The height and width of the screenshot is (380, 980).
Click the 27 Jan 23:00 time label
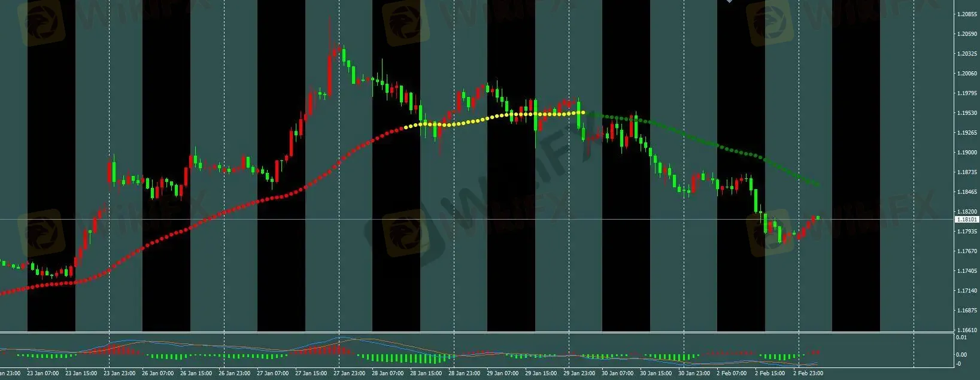coord(350,373)
